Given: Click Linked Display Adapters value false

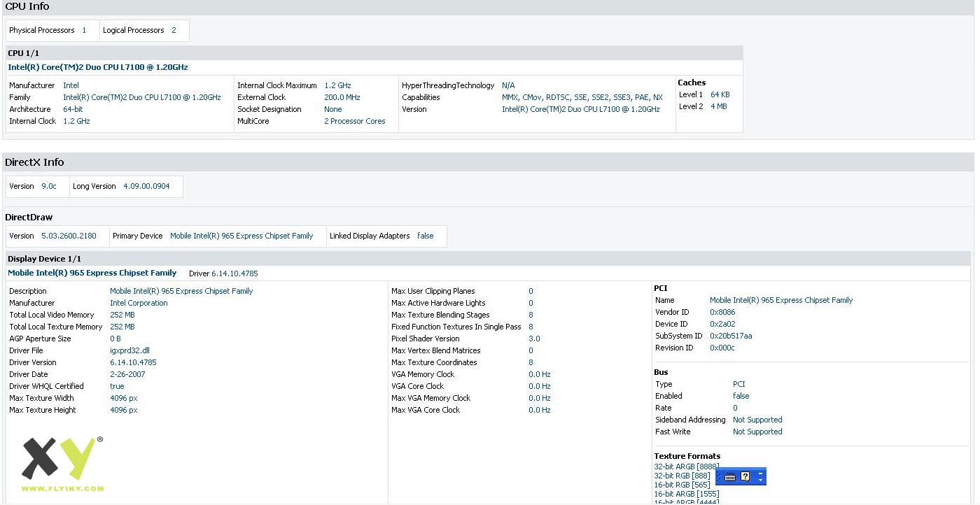Looking at the screenshot, I should [x=425, y=236].
